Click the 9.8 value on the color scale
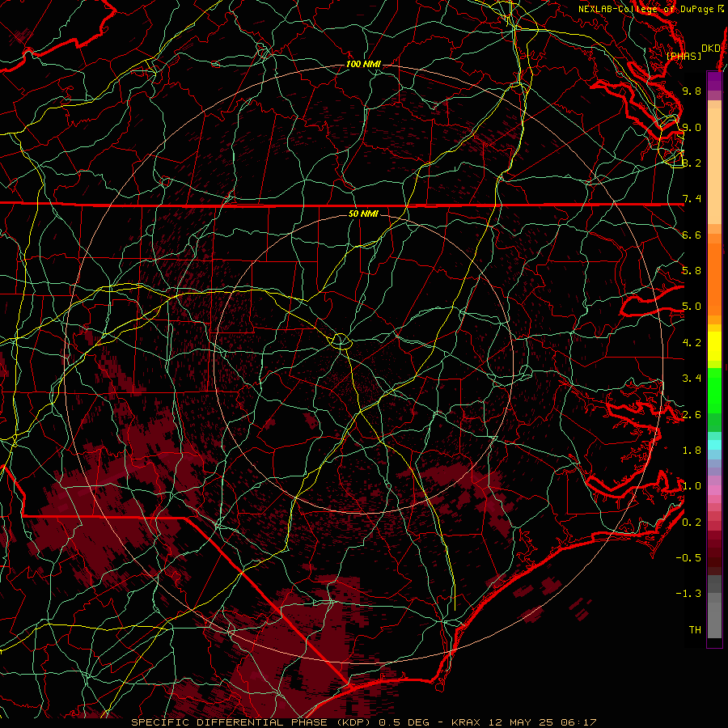Image resolution: width=728 pixels, height=728 pixels. [692, 91]
